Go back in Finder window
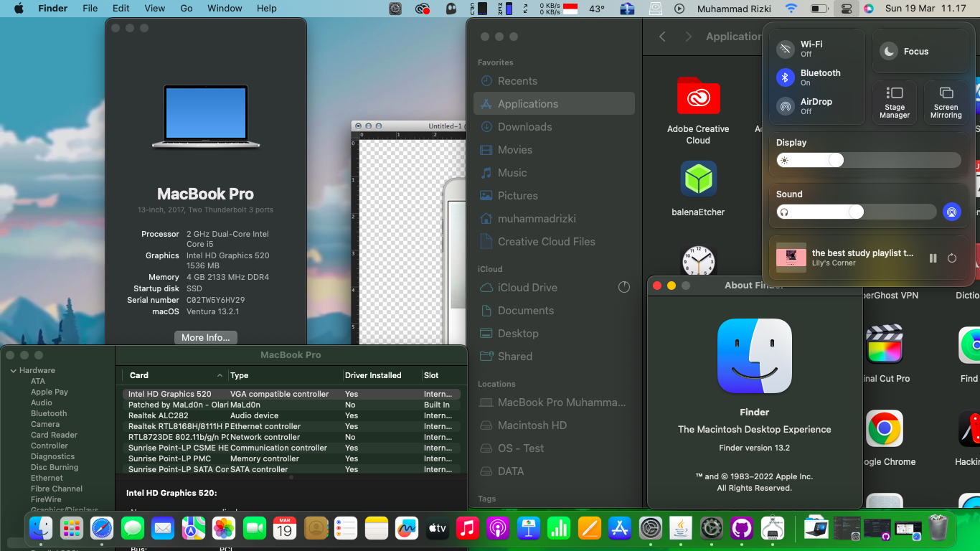The image size is (980, 551). coord(662,37)
